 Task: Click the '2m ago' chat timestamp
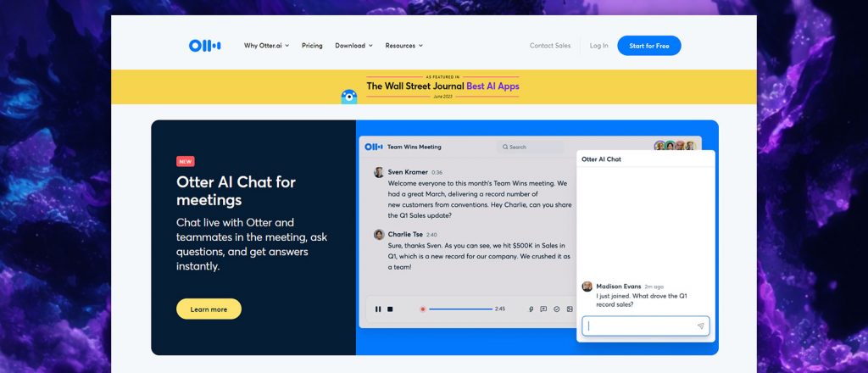pyautogui.click(x=654, y=287)
